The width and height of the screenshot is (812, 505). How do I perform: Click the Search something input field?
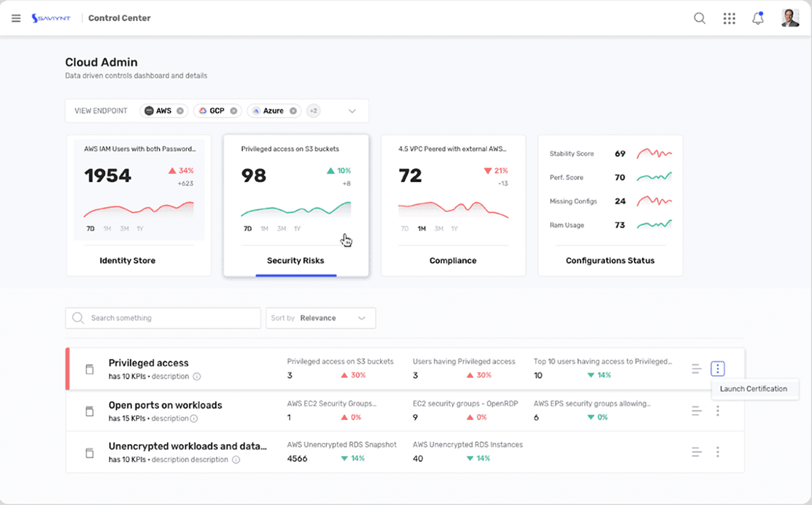pos(163,318)
